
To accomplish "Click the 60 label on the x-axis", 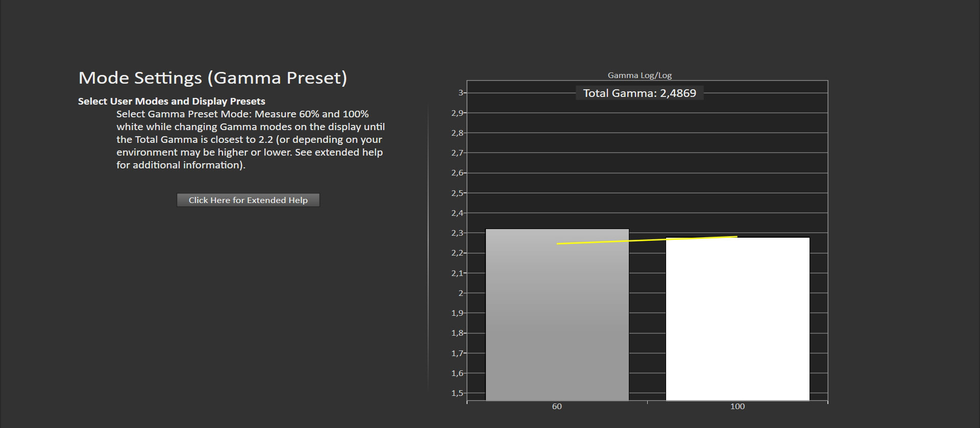I will (557, 407).
